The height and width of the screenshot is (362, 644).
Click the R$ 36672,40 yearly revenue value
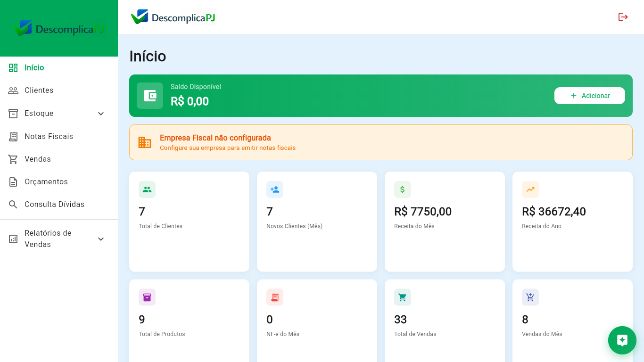point(554,212)
